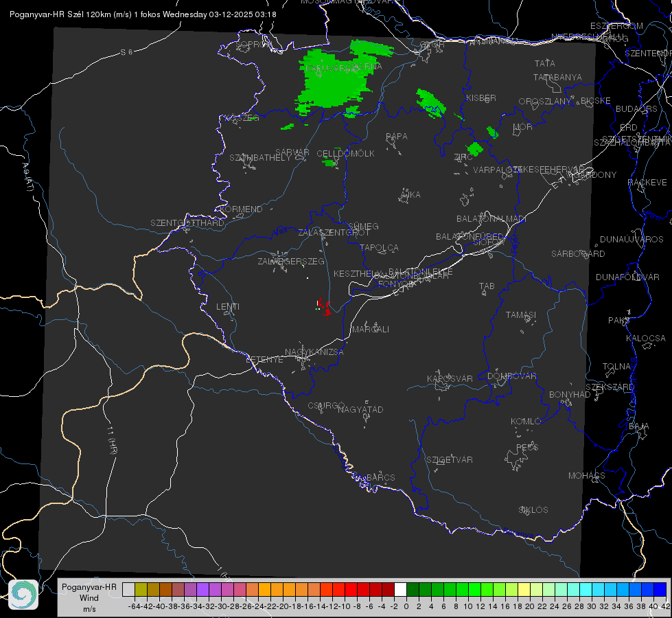The image size is (672, 618).
Task: Click the TAB town label
Action: click(x=487, y=286)
